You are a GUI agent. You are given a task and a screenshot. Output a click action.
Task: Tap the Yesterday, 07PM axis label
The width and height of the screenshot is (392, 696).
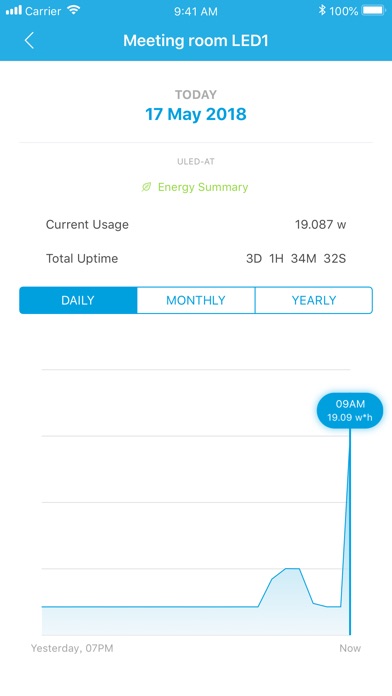pos(72,648)
